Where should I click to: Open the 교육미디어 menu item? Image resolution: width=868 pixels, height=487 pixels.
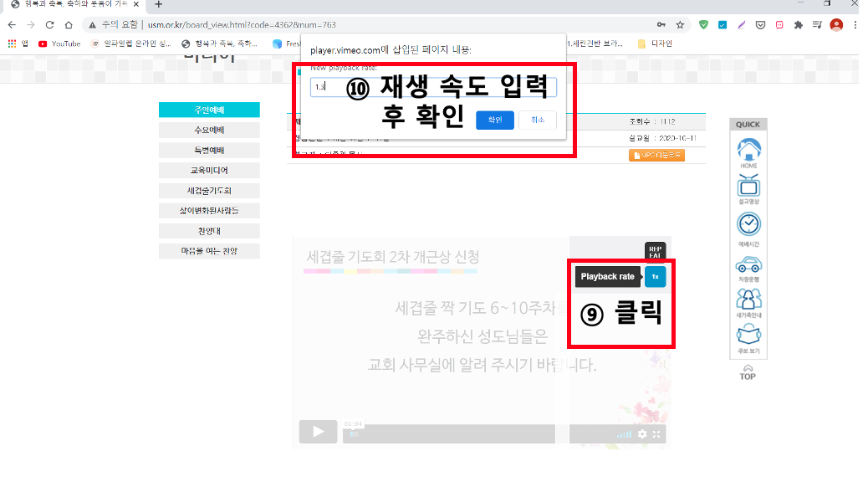209,170
